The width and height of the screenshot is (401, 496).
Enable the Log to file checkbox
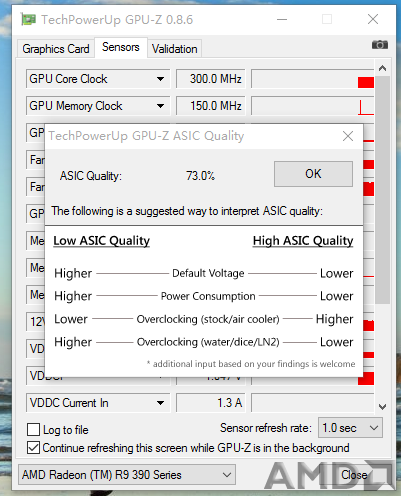[33, 430]
